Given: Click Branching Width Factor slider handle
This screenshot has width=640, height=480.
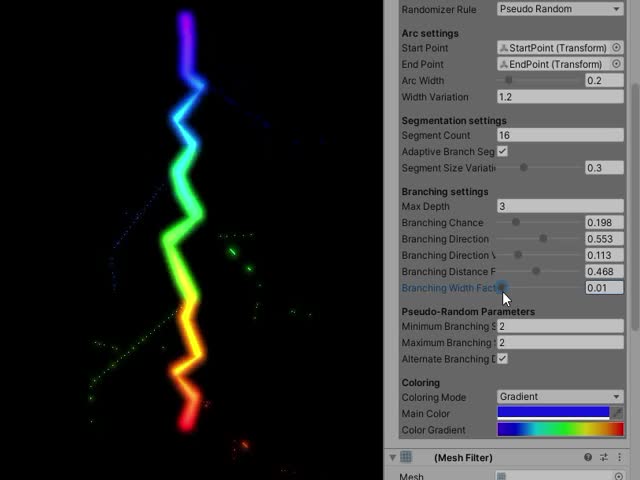Looking at the screenshot, I should pyautogui.click(x=502, y=287).
